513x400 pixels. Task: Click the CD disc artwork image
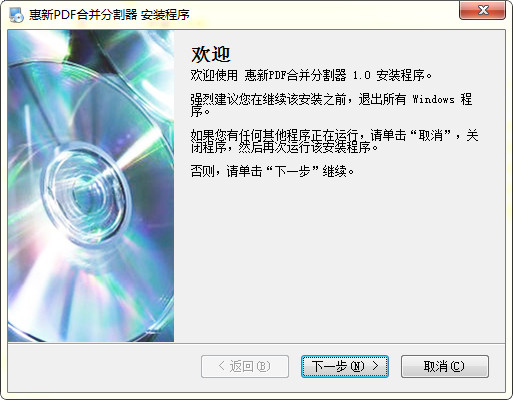click(x=91, y=186)
